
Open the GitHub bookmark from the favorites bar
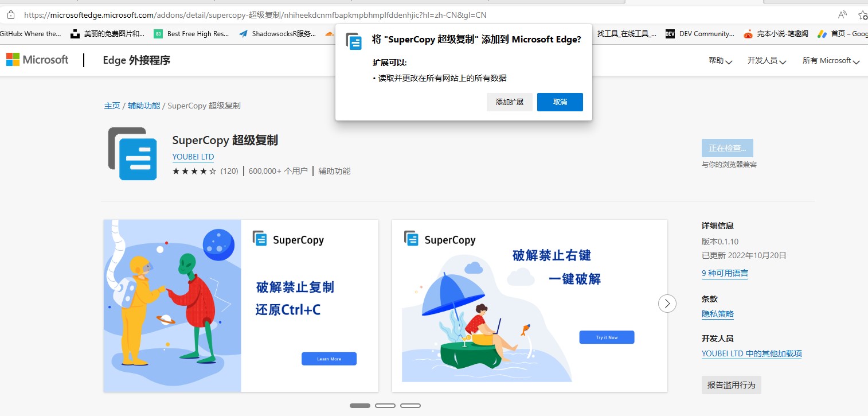point(30,34)
